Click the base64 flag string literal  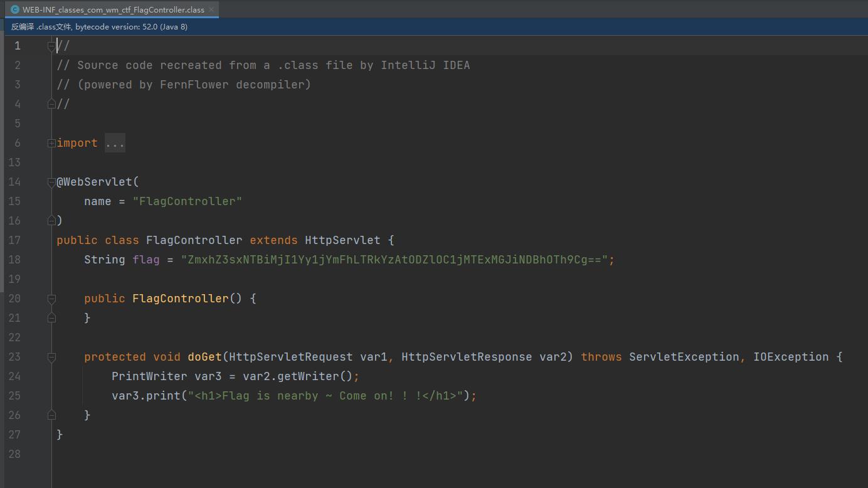[x=394, y=260]
